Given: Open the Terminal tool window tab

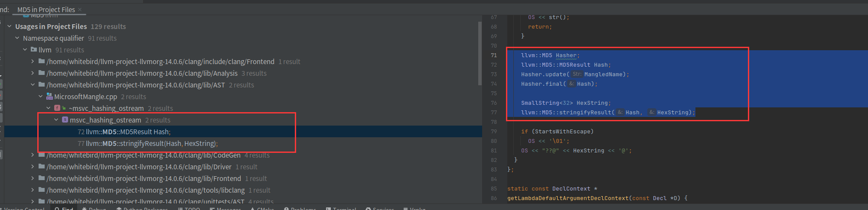Looking at the screenshot, I should tap(341, 208).
